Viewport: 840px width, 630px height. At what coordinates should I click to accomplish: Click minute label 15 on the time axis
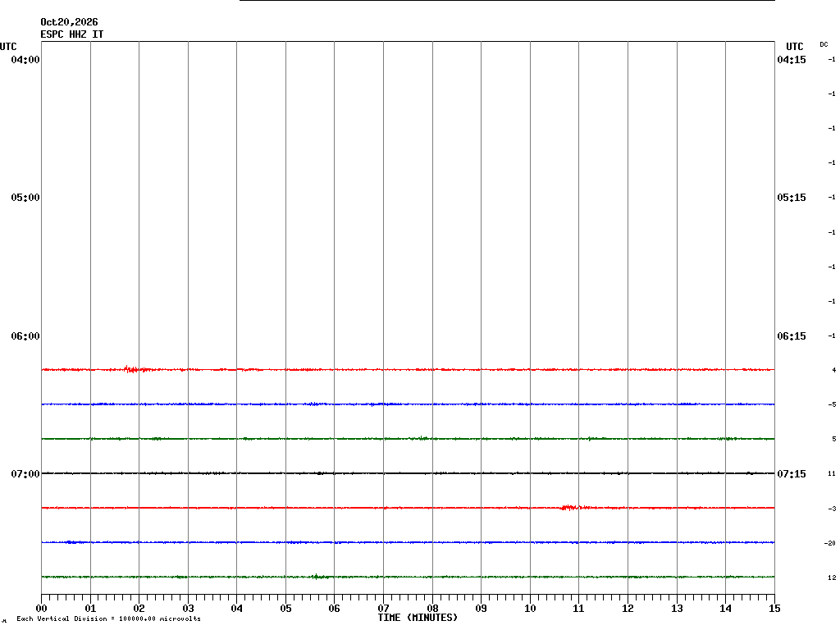pyautogui.click(x=774, y=609)
